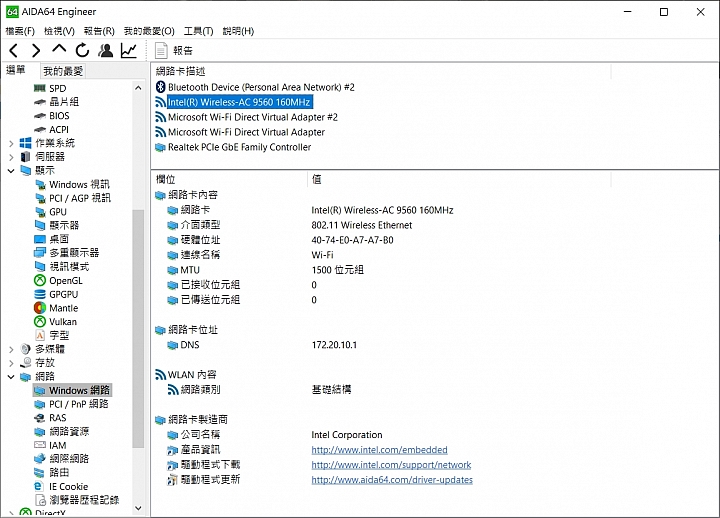Click the 欄位 column header
This screenshot has height=518, width=720.
click(x=229, y=179)
